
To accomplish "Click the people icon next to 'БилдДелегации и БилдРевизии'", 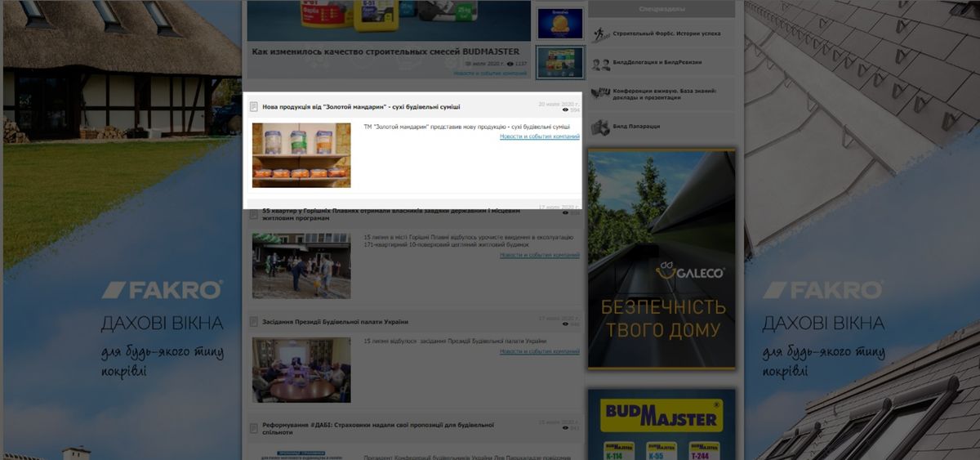I will (x=600, y=64).
